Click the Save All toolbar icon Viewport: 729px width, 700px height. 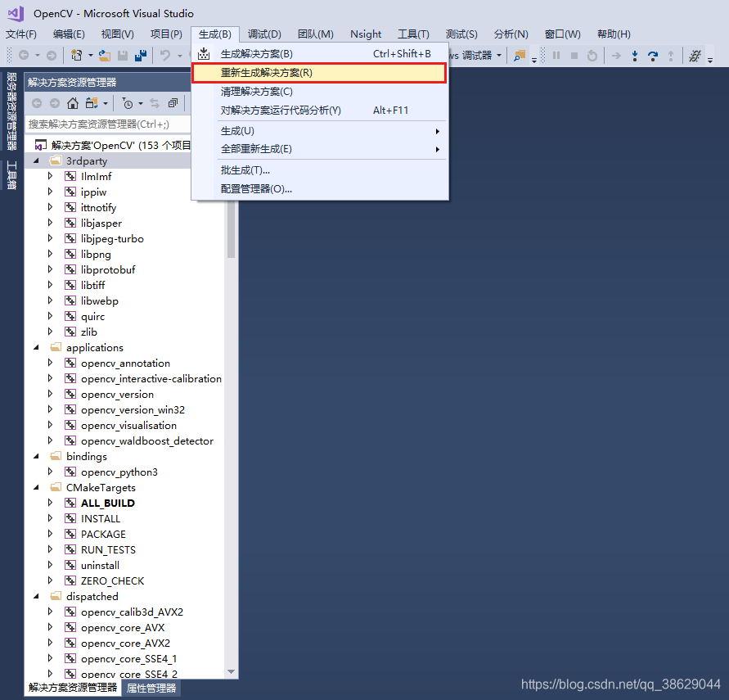click(141, 56)
